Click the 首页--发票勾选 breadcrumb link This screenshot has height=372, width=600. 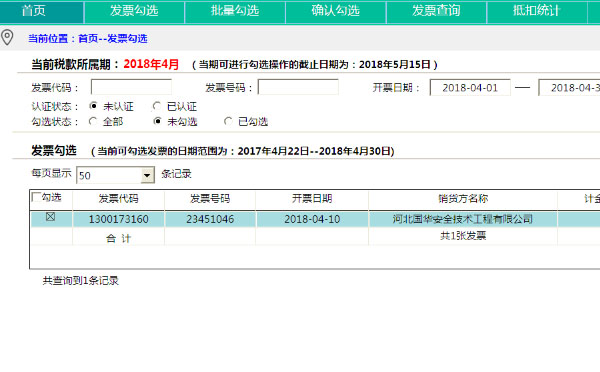tap(112, 39)
